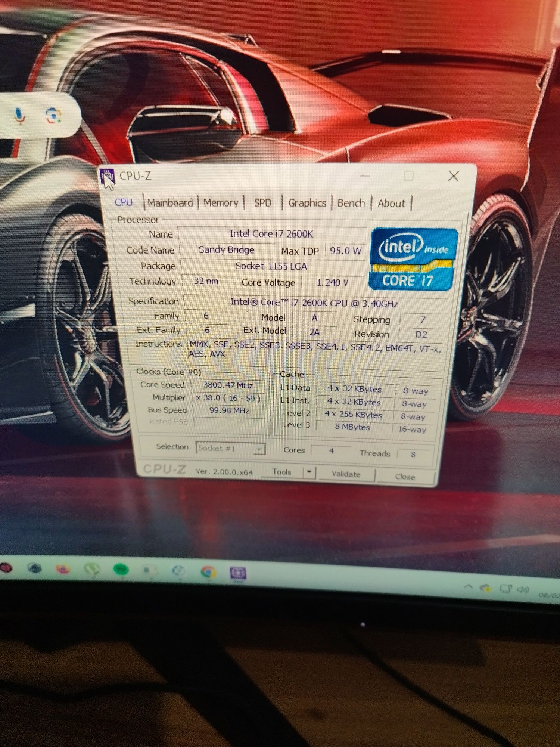Click the L1 Data 4 x 32 KBytes value
Screen dimensions: 560x747
[355, 389]
